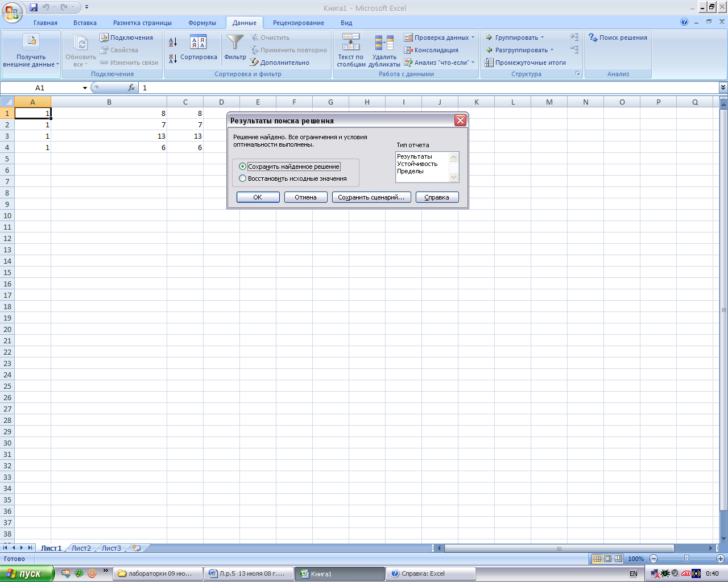Click the Show Detail icon in Structure group
Image resolution: width=728 pixels, height=582 pixels.
click(x=574, y=37)
